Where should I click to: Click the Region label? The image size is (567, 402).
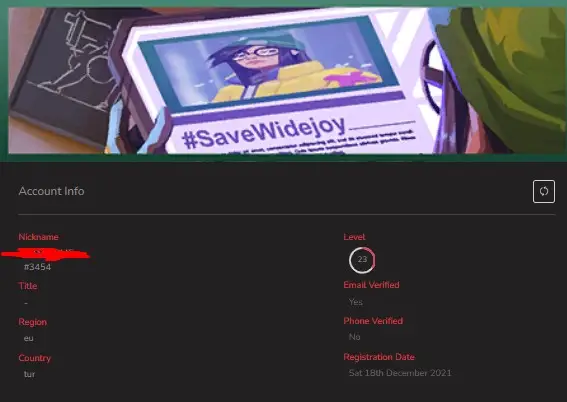click(33, 322)
